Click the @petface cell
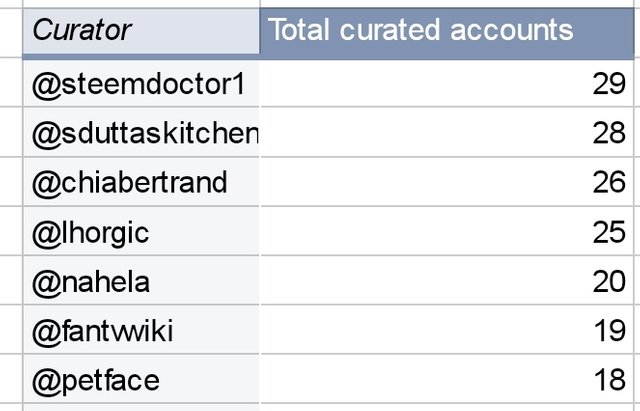Image resolution: width=640 pixels, height=411 pixels. [141, 379]
